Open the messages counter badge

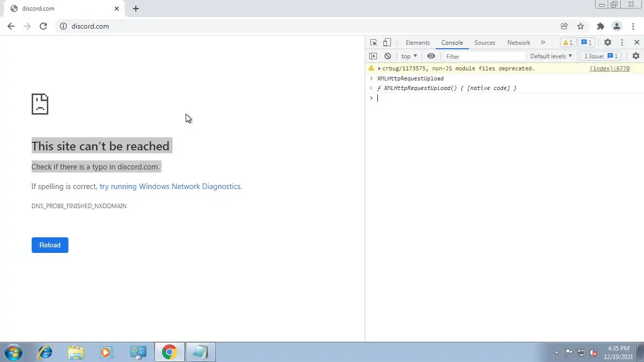[x=586, y=43]
